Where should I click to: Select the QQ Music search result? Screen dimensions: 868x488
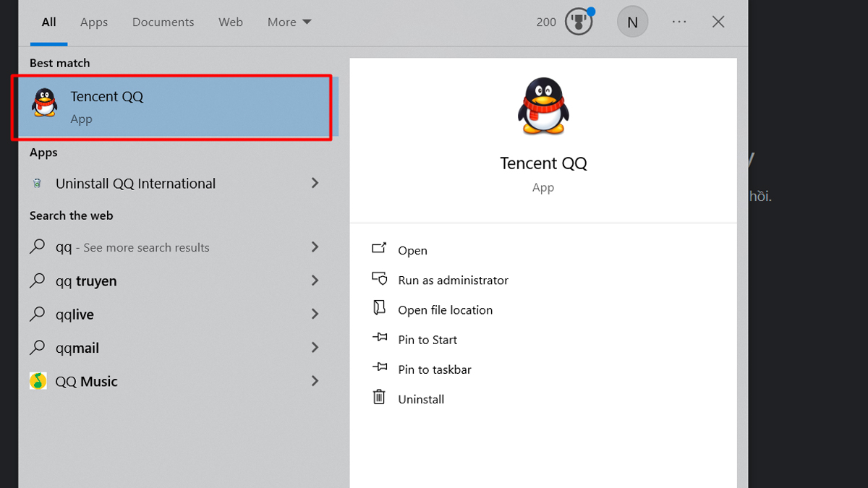click(177, 381)
